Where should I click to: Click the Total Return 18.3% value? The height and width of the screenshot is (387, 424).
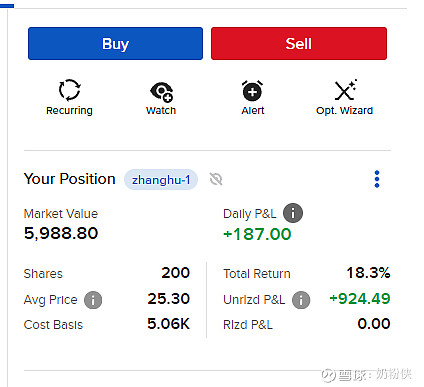click(x=368, y=273)
